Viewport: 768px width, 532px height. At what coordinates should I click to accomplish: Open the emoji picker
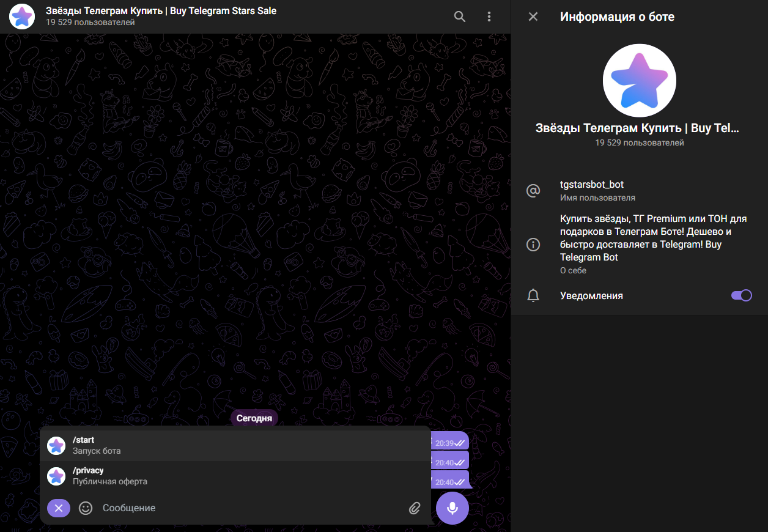pyautogui.click(x=86, y=508)
